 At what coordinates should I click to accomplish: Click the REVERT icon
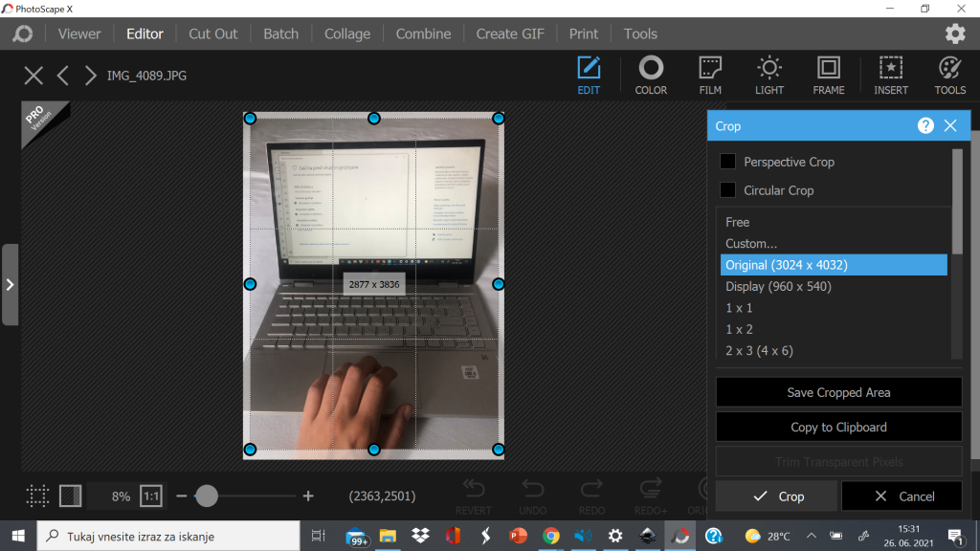(473, 497)
